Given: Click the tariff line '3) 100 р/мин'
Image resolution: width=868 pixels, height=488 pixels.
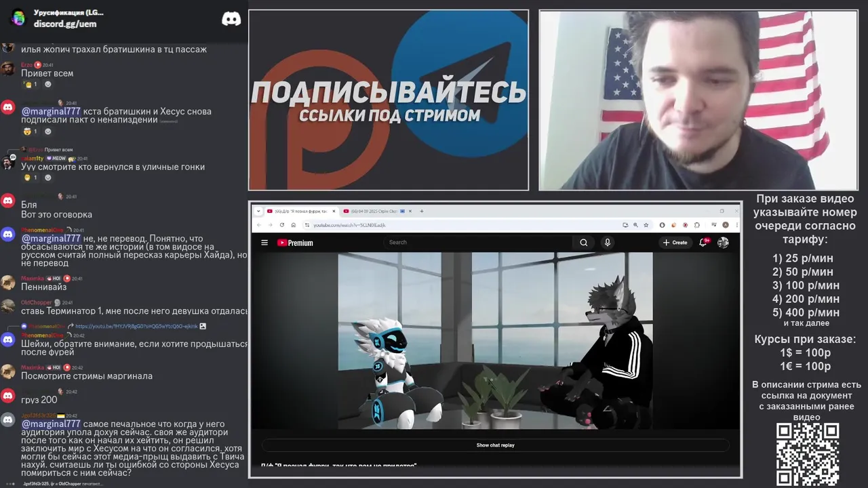Looking at the screenshot, I should [x=806, y=285].
